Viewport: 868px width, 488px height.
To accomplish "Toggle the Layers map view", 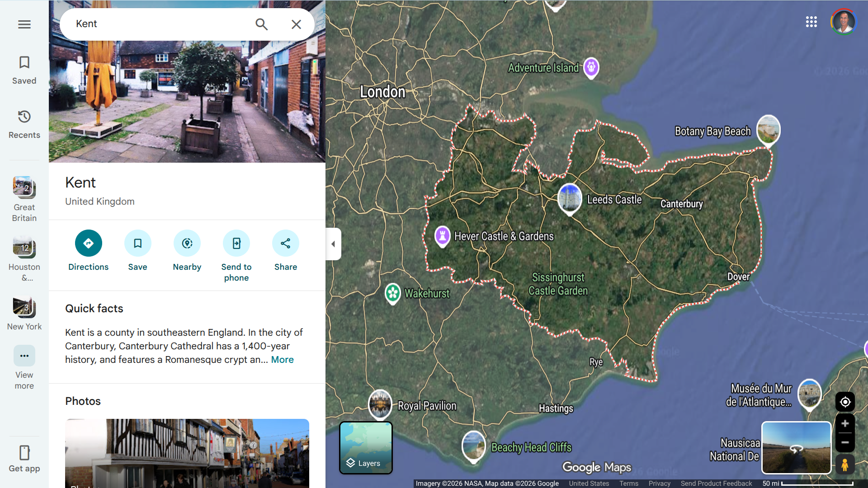I will click(x=366, y=448).
